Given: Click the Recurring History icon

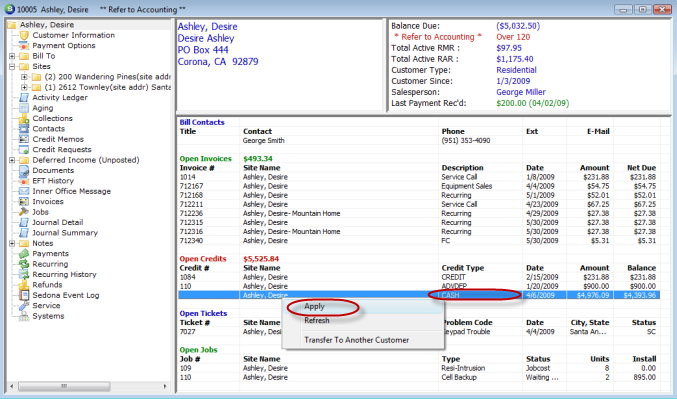Looking at the screenshot, I should (x=24, y=274).
